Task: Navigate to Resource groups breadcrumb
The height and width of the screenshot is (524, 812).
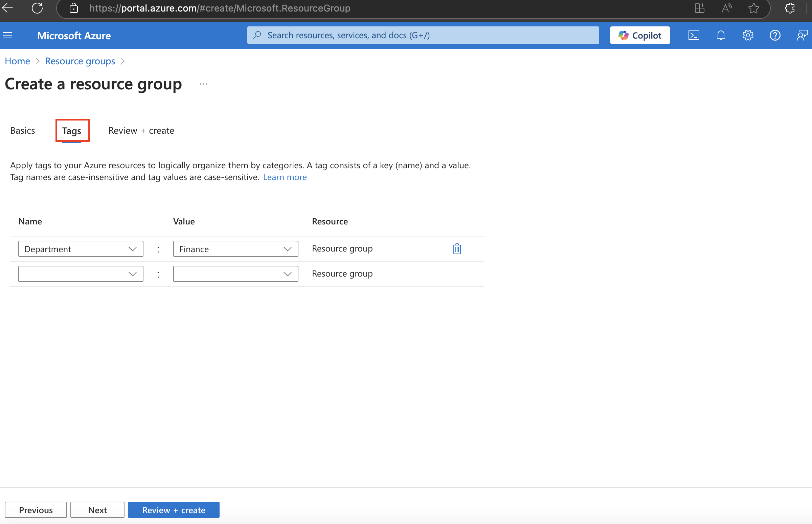Action: tap(80, 61)
